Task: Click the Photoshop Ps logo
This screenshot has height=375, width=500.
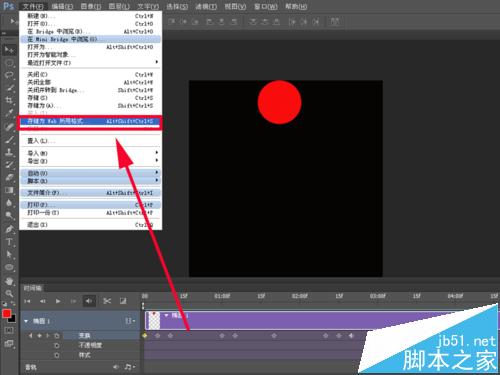Action: (8, 6)
